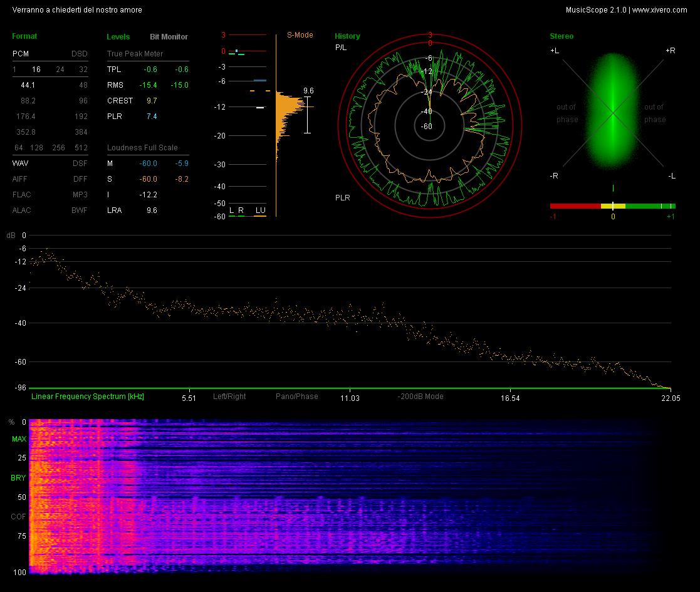The image size is (700, 592).
Task: Click the Linear Frequency Spectrum [kHz] label
Action: tap(88, 396)
